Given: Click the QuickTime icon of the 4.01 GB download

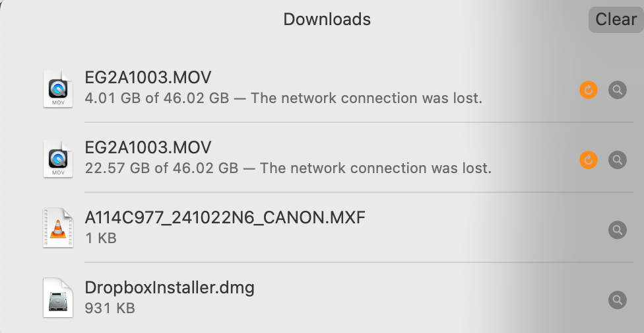Looking at the screenshot, I should click(57, 89).
